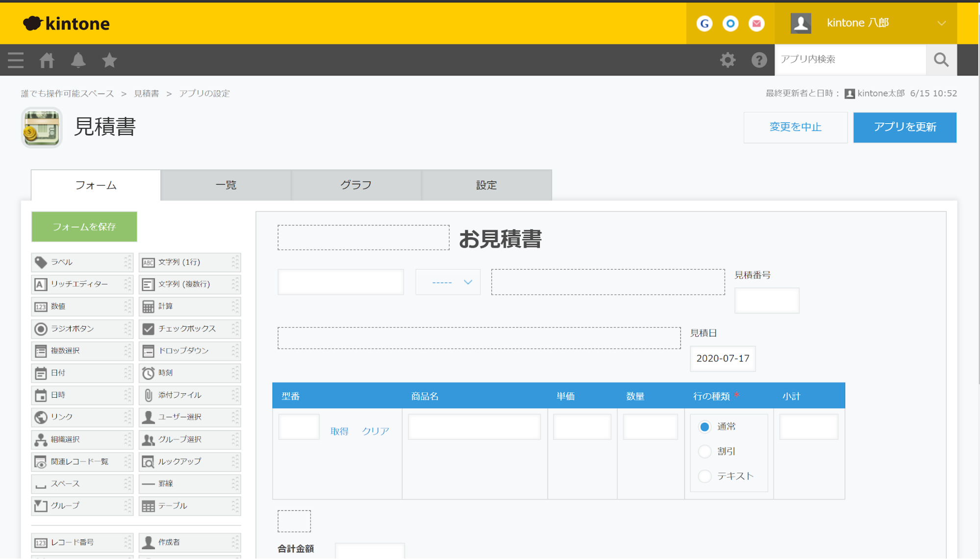Click the クリア lookup link

pyautogui.click(x=376, y=431)
